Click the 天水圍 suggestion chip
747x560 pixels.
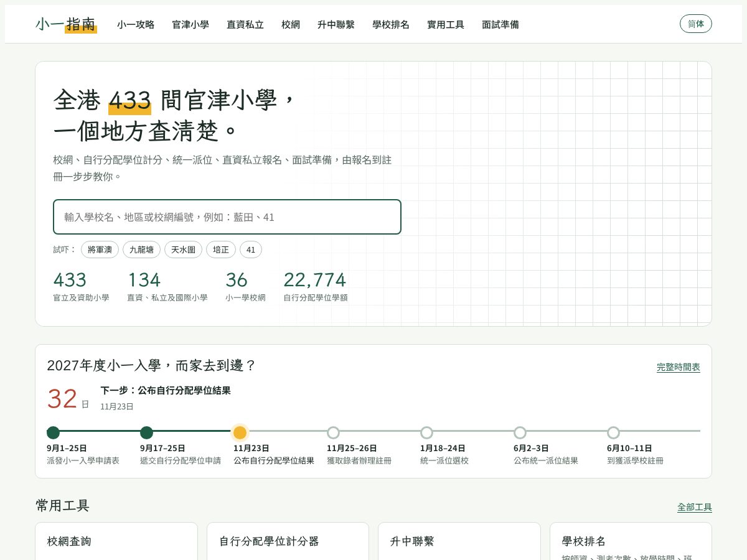(183, 250)
